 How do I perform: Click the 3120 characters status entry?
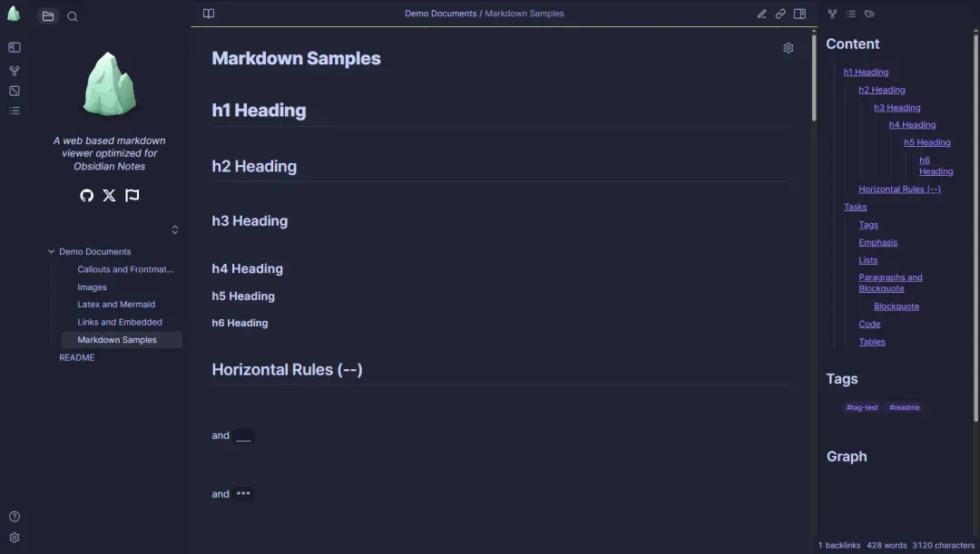[x=943, y=545]
